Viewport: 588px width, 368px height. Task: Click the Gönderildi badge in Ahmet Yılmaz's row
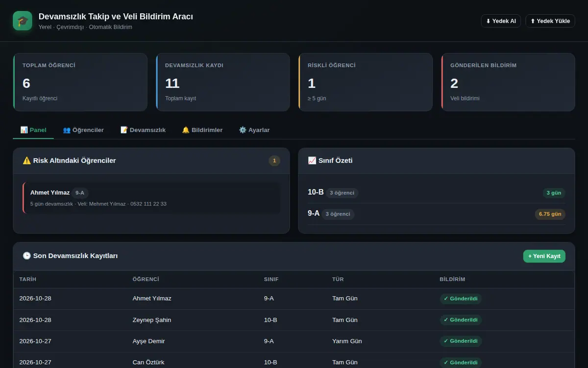(x=461, y=299)
